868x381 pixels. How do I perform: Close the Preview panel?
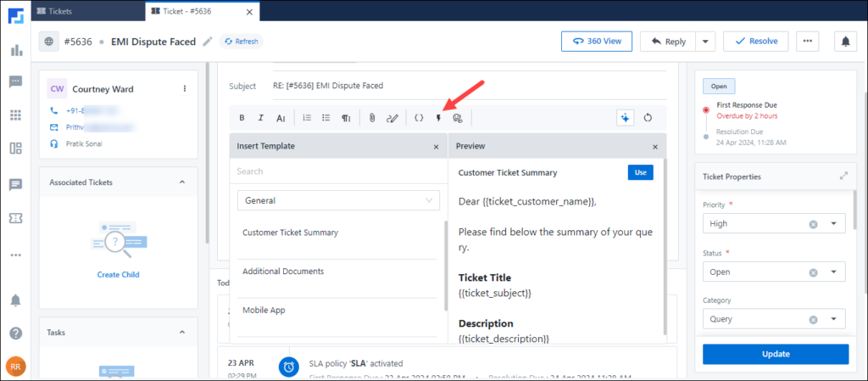tap(655, 147)
